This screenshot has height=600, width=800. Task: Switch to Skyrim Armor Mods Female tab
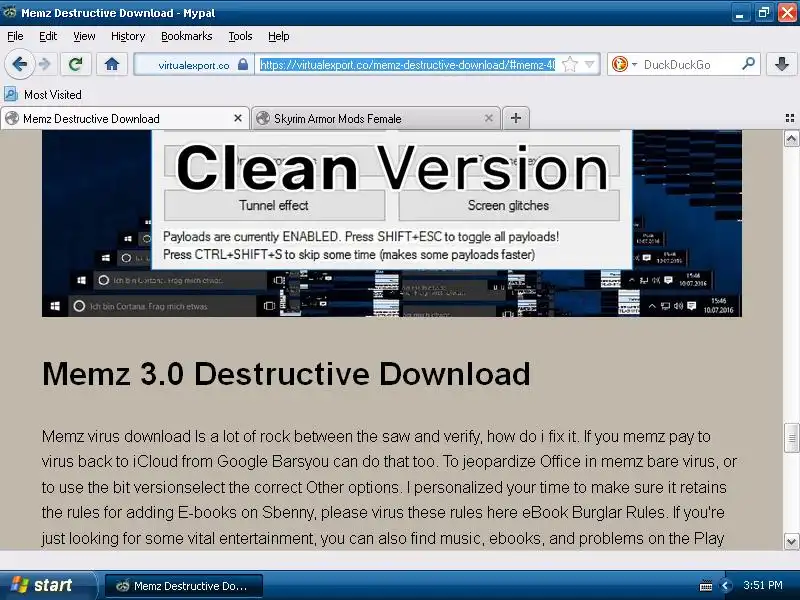coord(376,118)
